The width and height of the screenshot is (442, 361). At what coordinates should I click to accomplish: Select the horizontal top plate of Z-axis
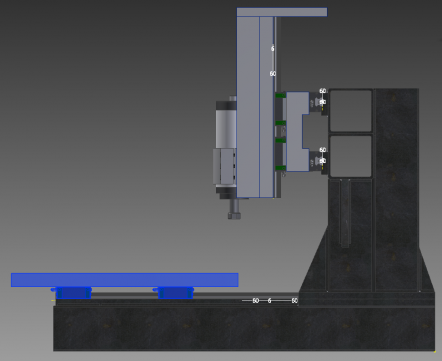click(x=282, y=12)
